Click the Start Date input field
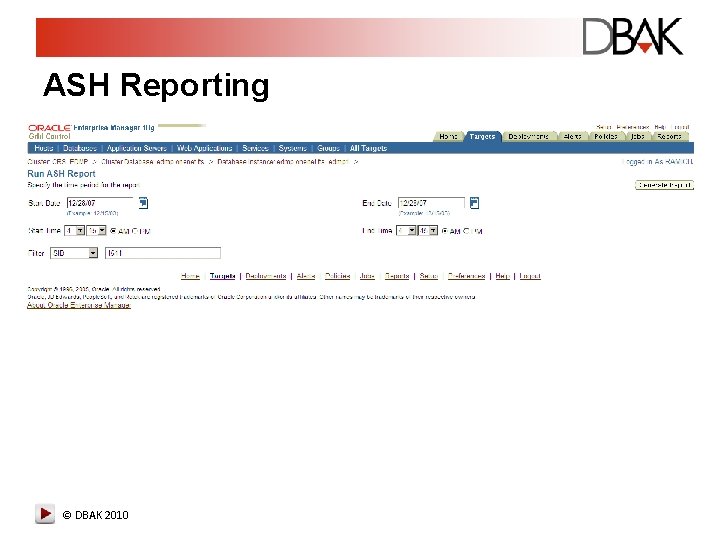This screenshot has width=720, height=540. tap(100, 203)
